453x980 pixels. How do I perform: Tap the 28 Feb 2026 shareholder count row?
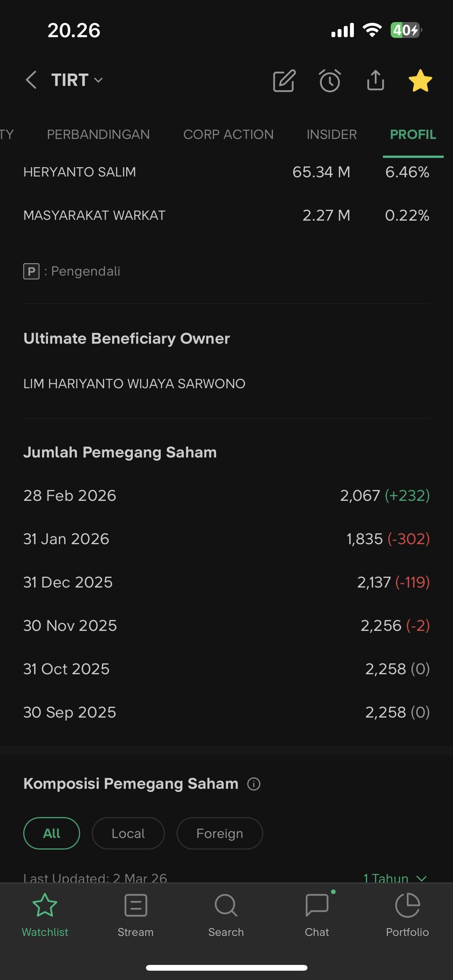226,495
